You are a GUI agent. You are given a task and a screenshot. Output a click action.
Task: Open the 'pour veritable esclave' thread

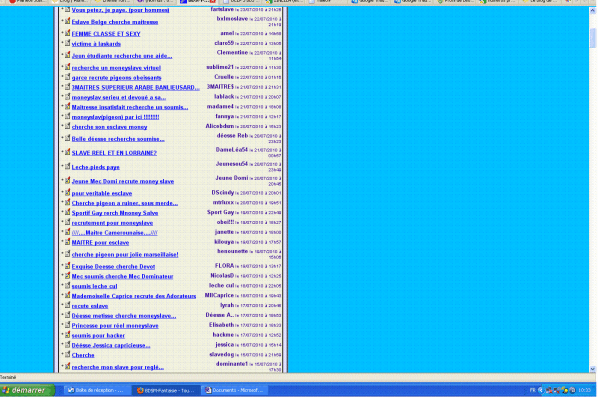102,193
